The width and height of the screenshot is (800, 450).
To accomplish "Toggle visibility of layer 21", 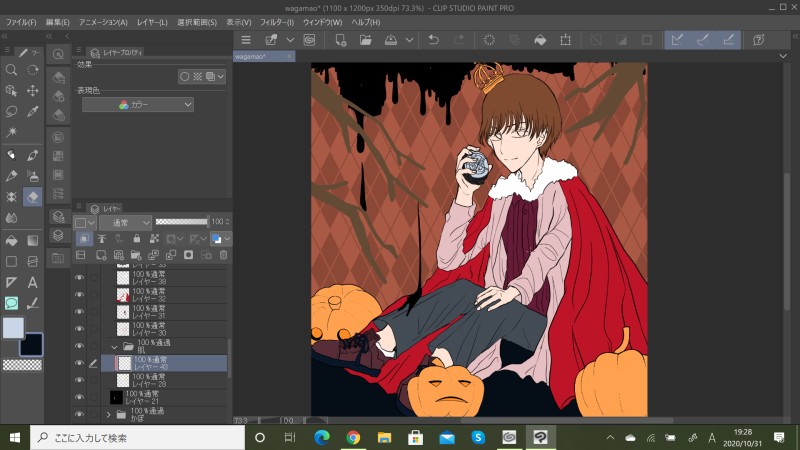I will 80,397.
